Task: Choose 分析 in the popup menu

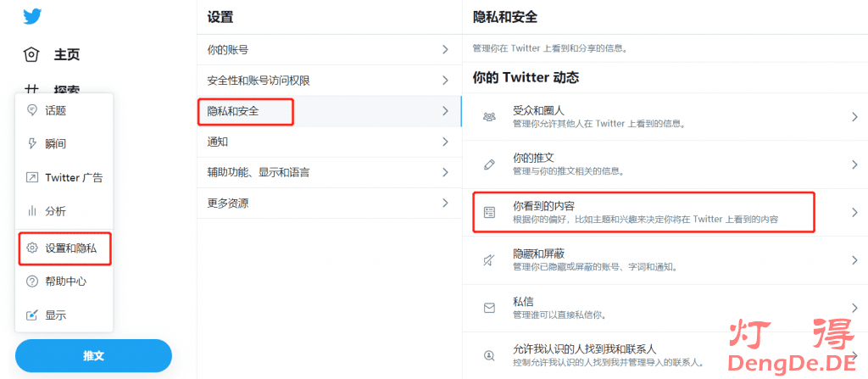Action: coord(64,211)
